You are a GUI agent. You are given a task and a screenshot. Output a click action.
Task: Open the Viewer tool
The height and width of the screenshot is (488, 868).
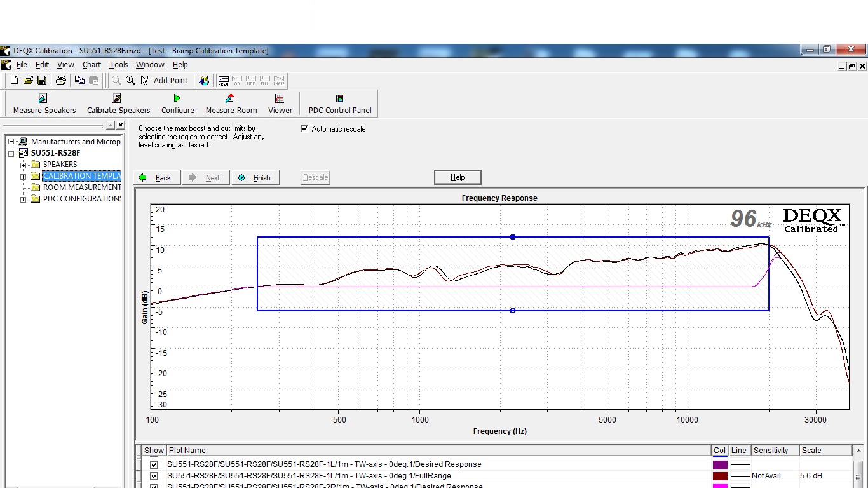click(280, 104)
